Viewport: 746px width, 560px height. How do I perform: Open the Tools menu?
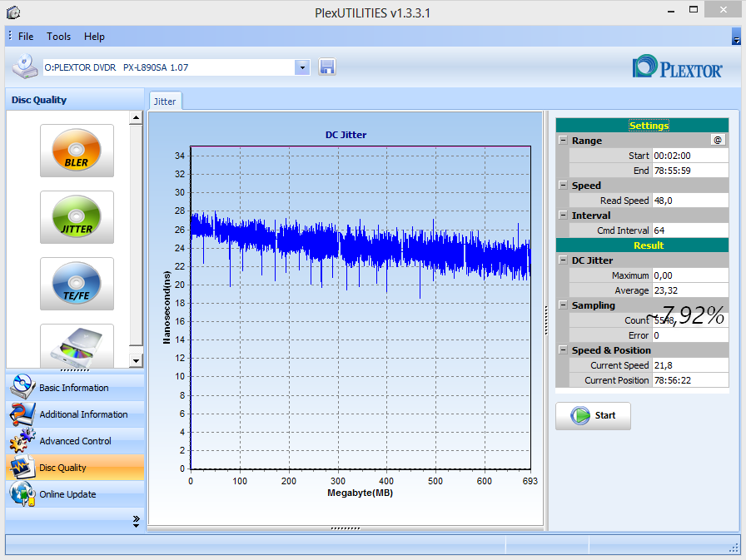58,37
